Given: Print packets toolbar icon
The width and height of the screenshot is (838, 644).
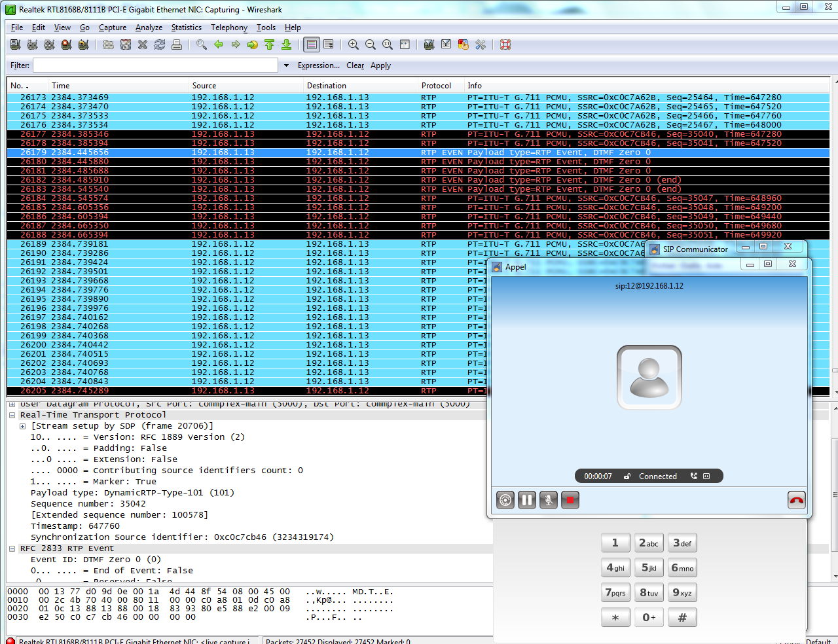Looking at the screenshot, I should (x=177, y=45).
